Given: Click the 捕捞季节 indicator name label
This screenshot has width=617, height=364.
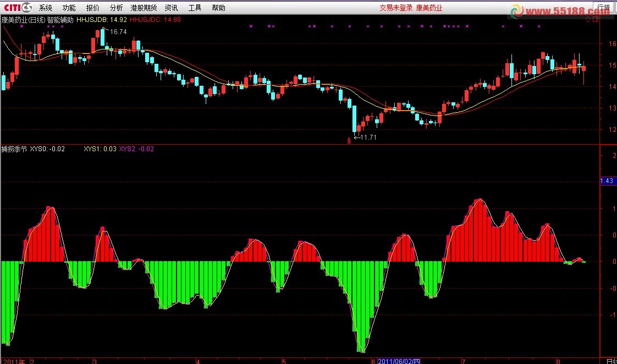Looking at the screenshot, I should [14, 148].
